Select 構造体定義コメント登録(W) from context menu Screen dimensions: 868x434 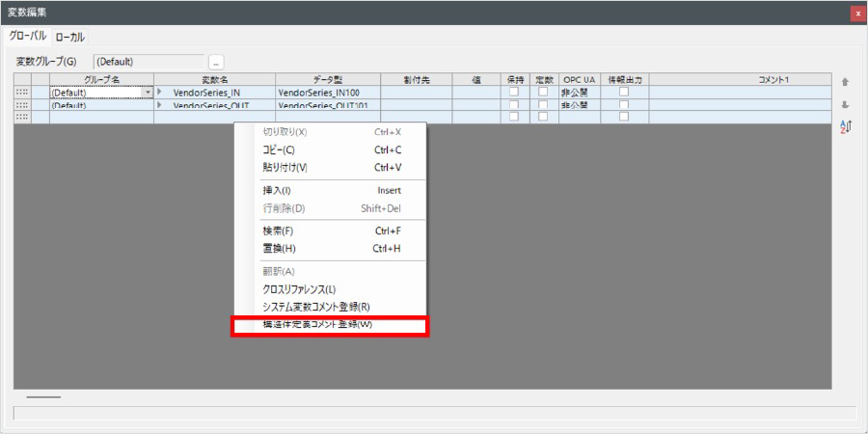click(x=329, y=325)
